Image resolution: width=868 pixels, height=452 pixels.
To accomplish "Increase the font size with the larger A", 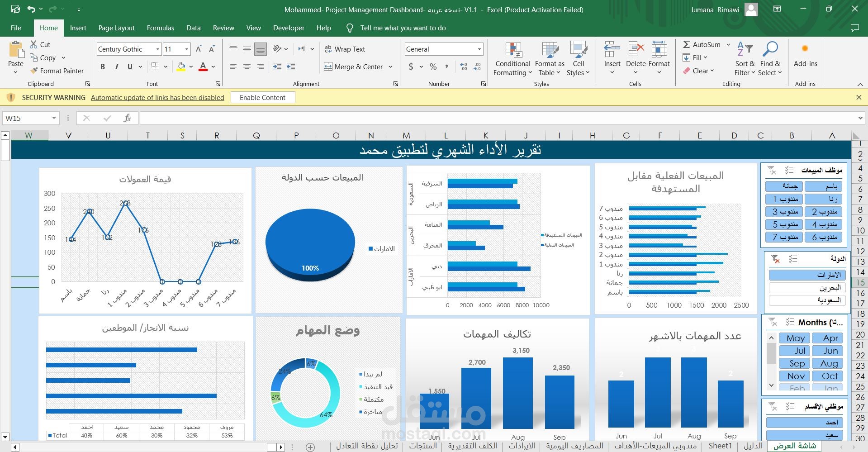I will coord(199,49).
